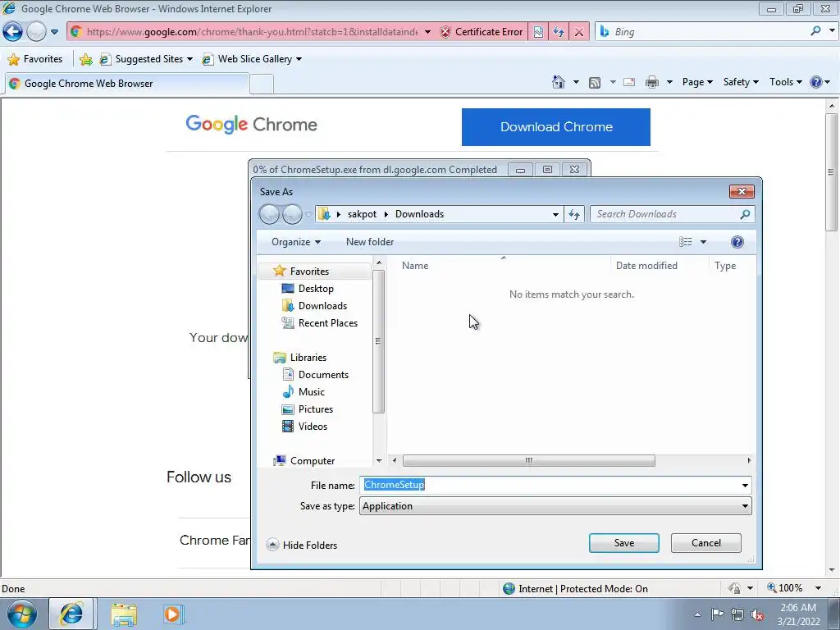Click the Certificate Error shield indicator
The width and height of the screenshot is (840, 630).
coord(482,32)
